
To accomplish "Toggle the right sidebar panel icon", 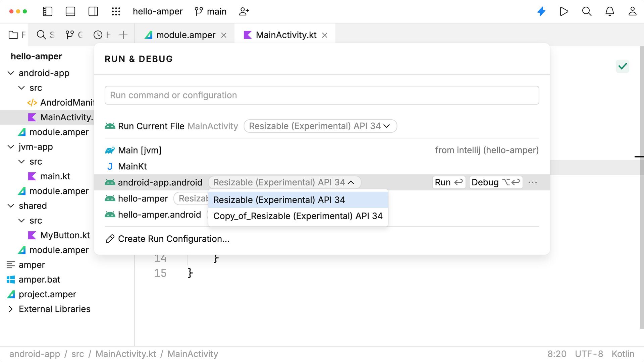I will [93, 11].
